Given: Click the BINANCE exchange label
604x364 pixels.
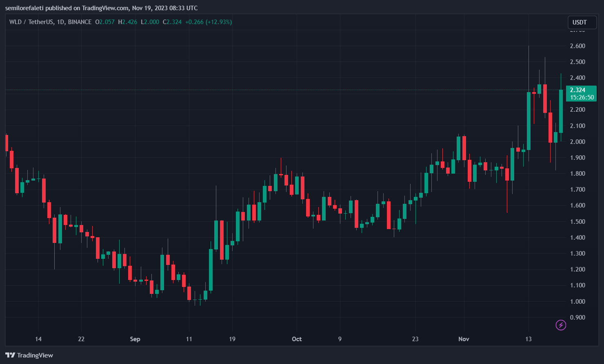Looking at the screenshot, I should pos(79,22).
